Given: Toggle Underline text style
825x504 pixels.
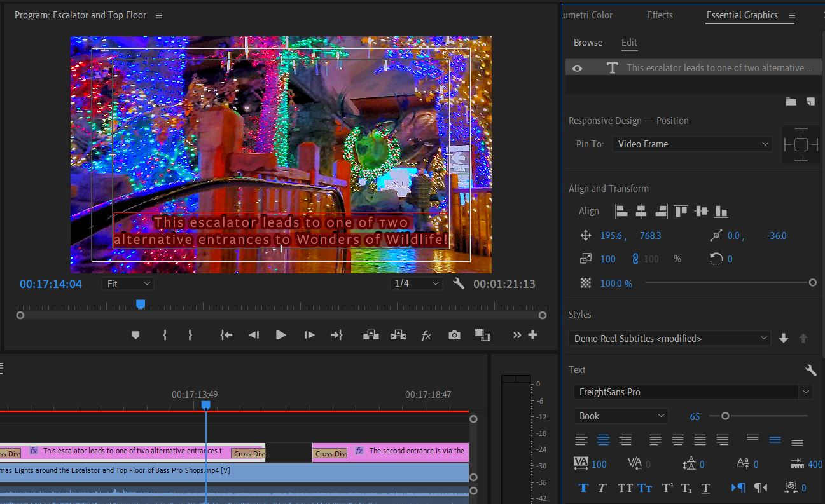Looking at the screenshot, I should (x=705, y=488).
